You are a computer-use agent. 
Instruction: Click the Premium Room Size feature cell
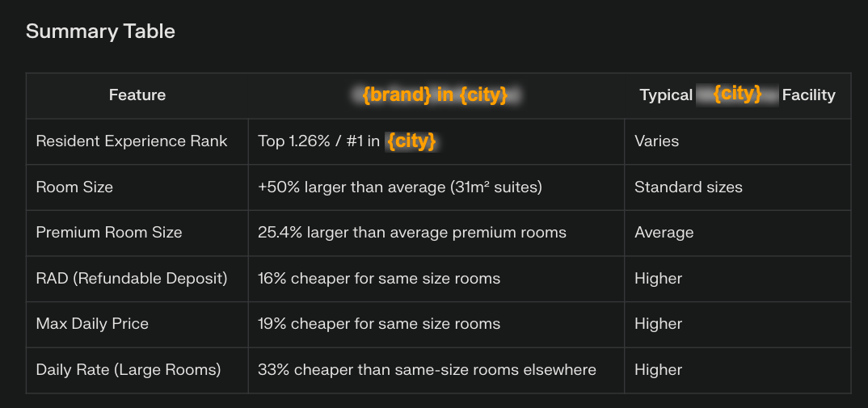click(x=109, y=233)
